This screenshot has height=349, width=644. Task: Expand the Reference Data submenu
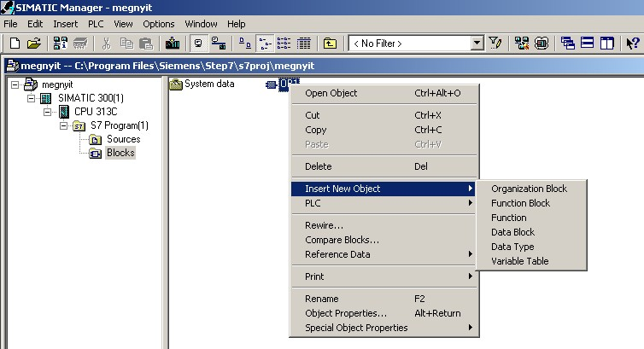coord(384,254)
